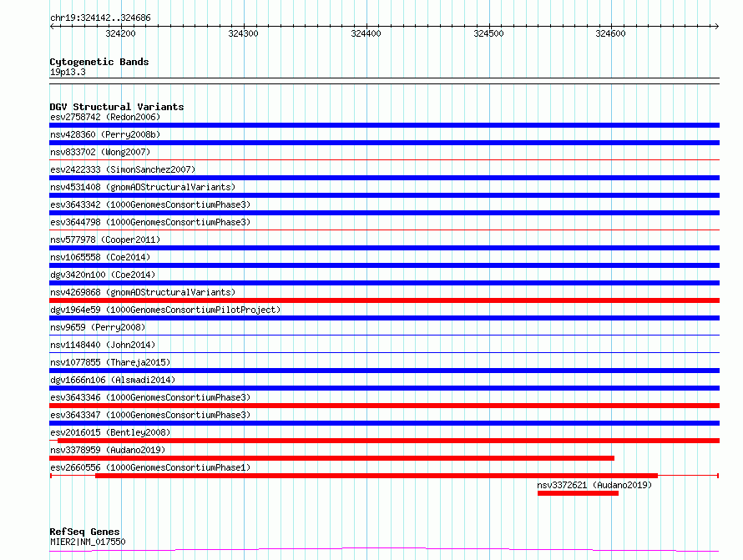
Task: Open the MIER2|NM_017550 gene label
Action: click(88, 542)
